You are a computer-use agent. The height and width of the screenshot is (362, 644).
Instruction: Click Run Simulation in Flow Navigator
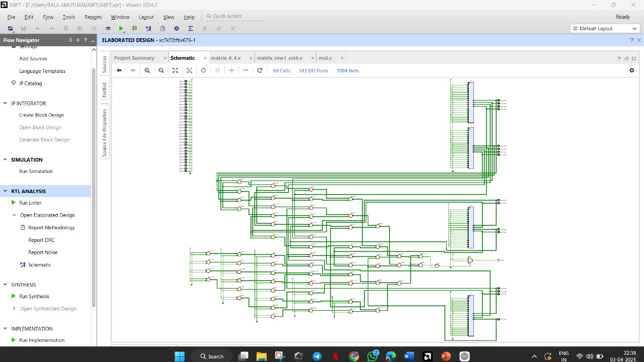36,171
